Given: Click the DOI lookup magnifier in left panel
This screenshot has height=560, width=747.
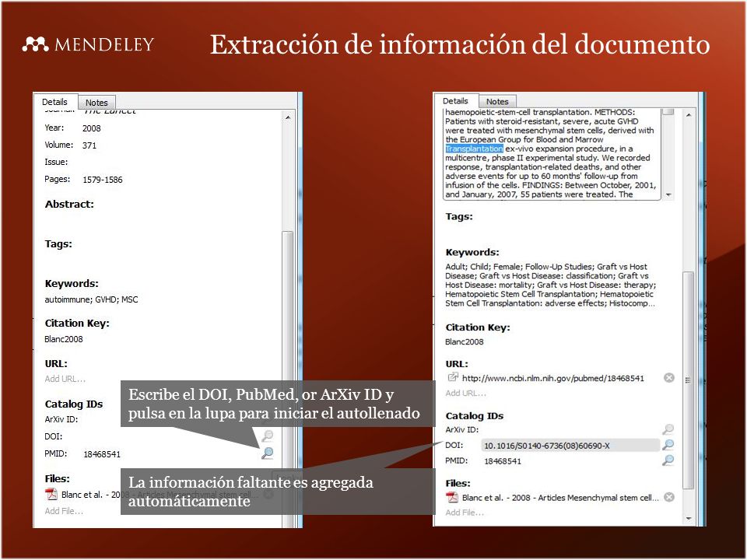Looking at the screenshot, I should (x=267, y=436).
